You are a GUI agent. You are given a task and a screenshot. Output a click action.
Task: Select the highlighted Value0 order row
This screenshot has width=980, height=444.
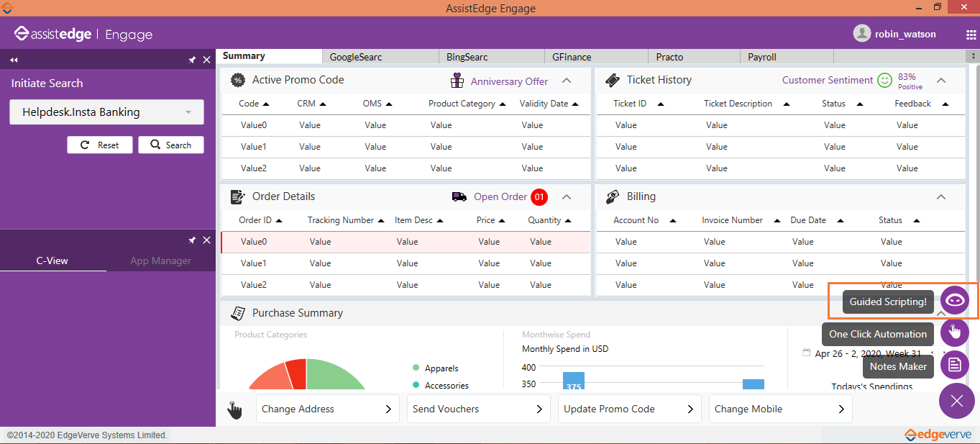[x=406, y=242]
